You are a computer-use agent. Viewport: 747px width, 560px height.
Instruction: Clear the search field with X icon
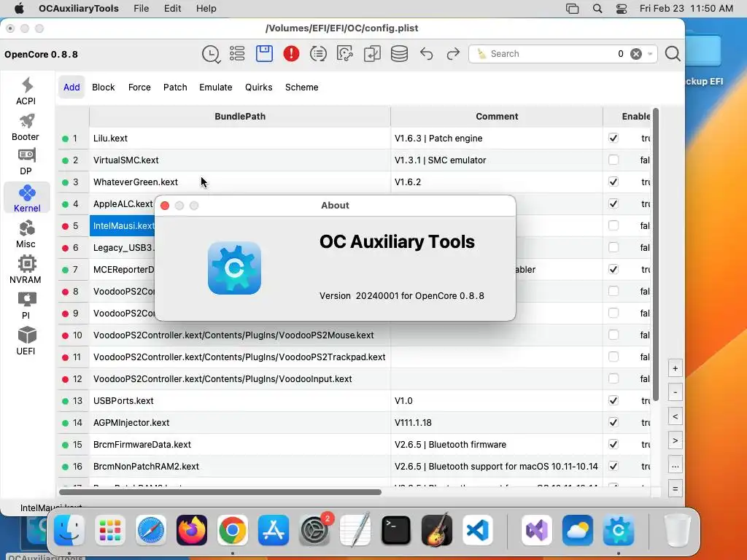[636, 54]
